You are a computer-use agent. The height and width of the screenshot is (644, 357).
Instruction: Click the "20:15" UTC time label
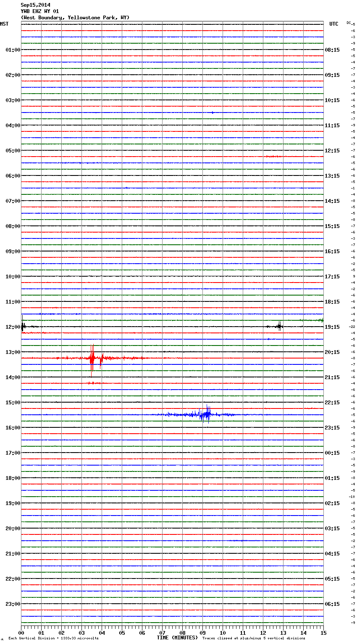[x=332, y=352]
